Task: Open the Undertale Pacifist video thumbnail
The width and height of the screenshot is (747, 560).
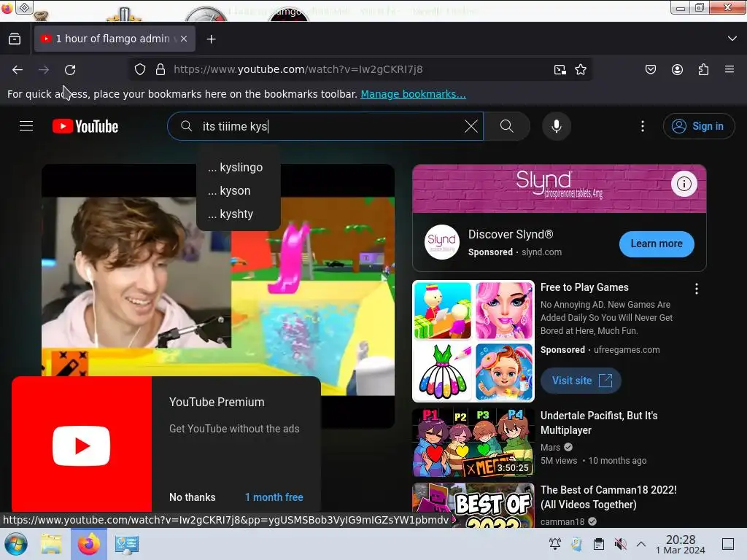Action: [x=473, y=443]
